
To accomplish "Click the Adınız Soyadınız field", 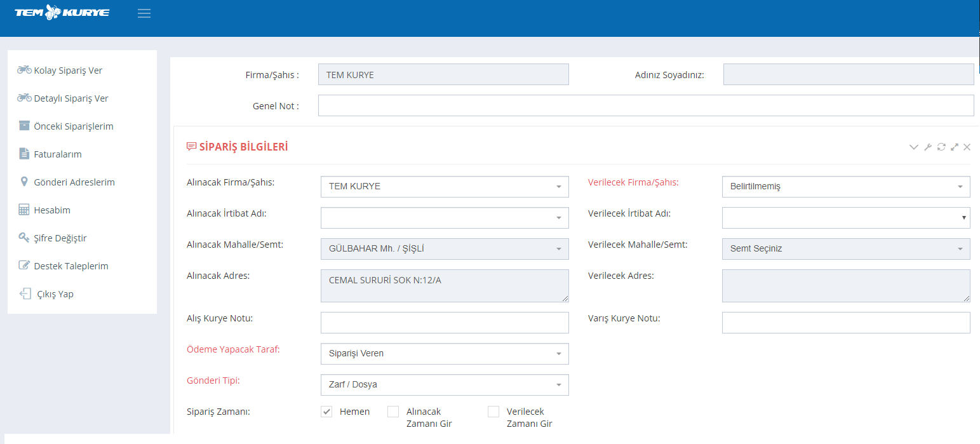I will [849, 74].
